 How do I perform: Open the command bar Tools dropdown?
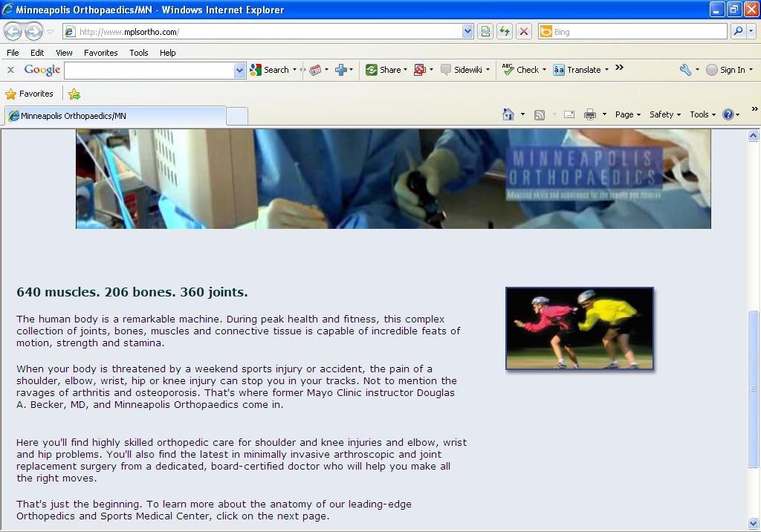pyautogui.click(x=702, y=114)
